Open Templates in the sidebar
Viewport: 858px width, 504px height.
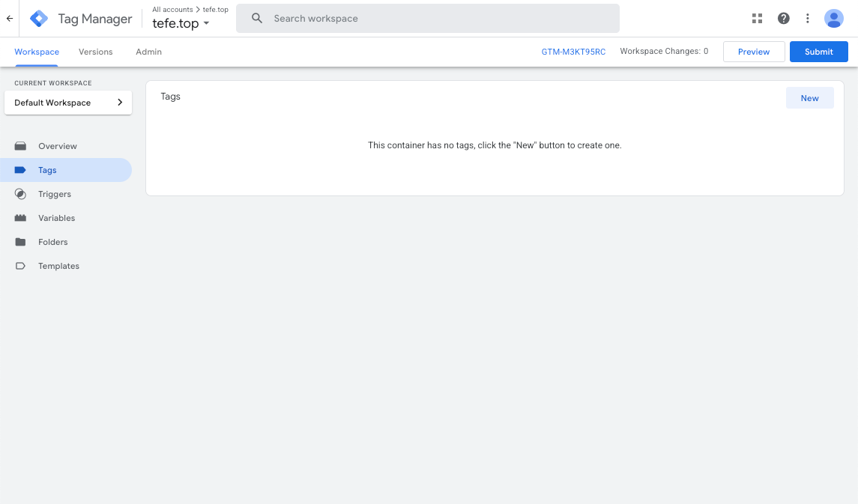coord(58,266)
